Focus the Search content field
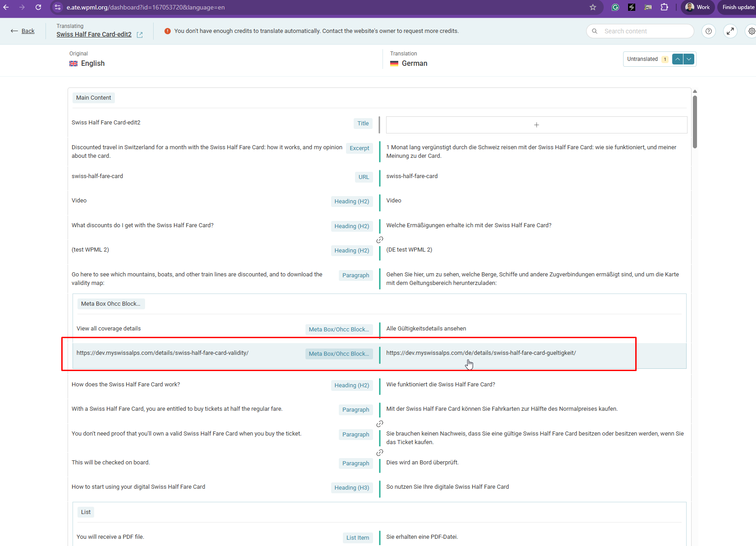756x546 pixels. click(640, 31)
